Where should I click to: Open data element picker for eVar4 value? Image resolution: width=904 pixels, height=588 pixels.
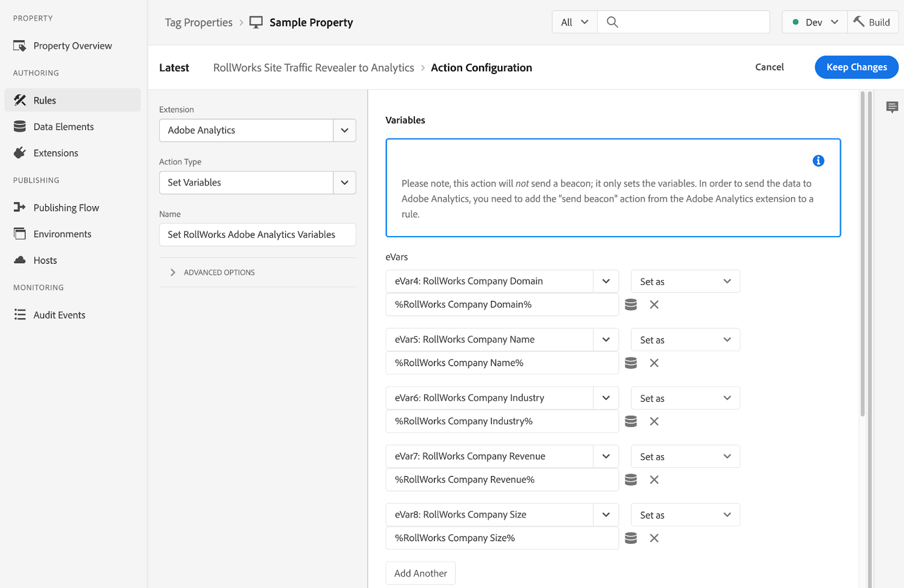click(631, 305)
